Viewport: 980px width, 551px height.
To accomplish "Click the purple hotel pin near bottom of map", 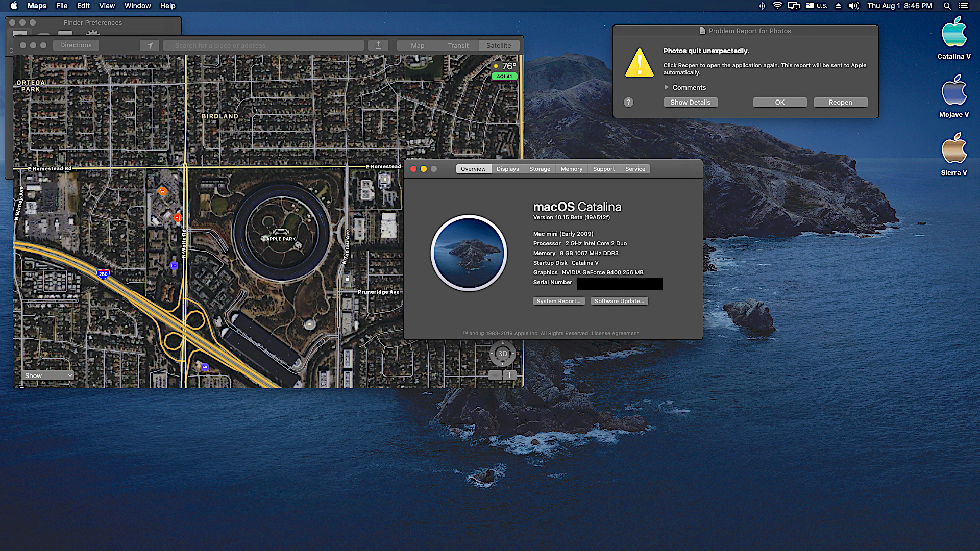I will click(205, 367).
